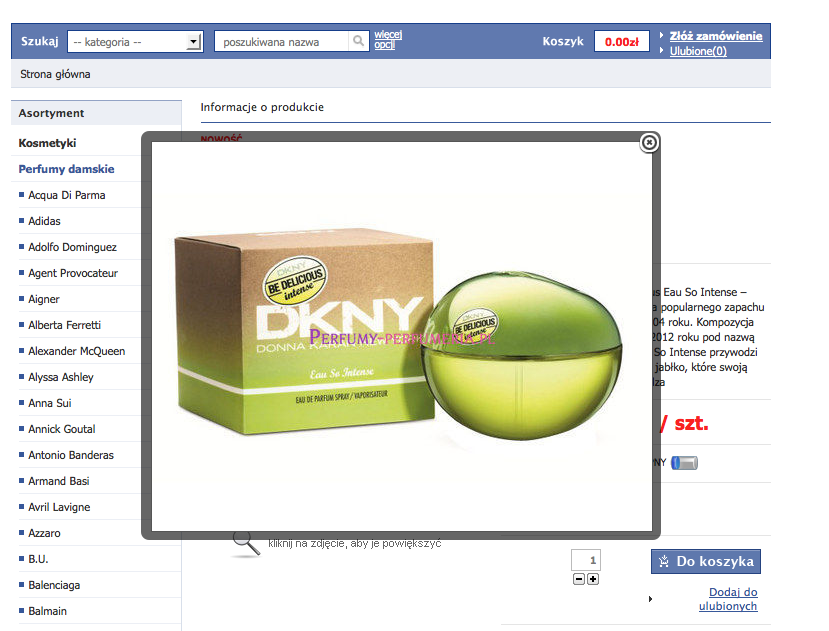The height and width of the screenshot is (631, 829).
Task: Click the quantity input field
Action: pyautogui.click(x=586, y=560)
